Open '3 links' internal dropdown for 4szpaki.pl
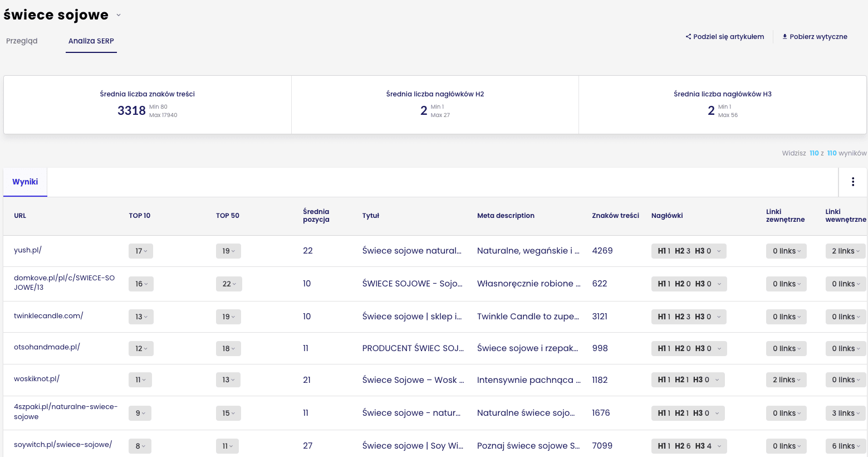This screenshot has height=457, width=868. pos(846,413)
